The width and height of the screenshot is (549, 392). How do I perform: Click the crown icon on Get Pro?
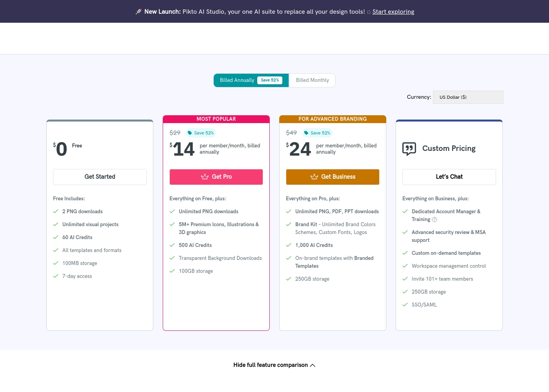tap(205, 177)
